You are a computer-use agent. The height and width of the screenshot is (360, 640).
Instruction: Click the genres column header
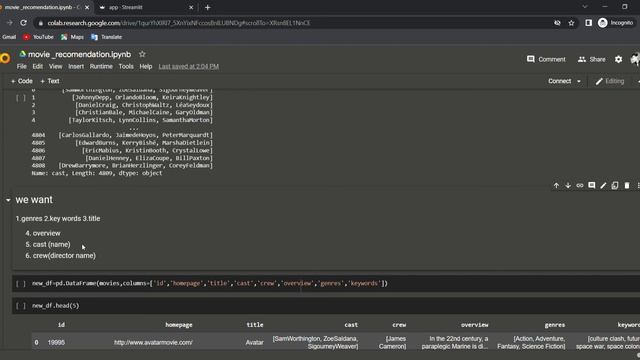point(555,325)
